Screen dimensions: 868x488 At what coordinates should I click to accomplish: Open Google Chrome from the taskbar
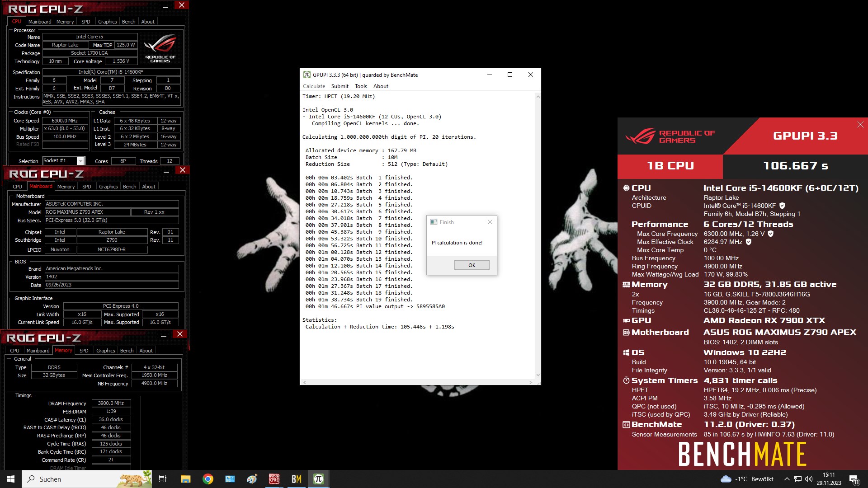[x=208, y=479]
